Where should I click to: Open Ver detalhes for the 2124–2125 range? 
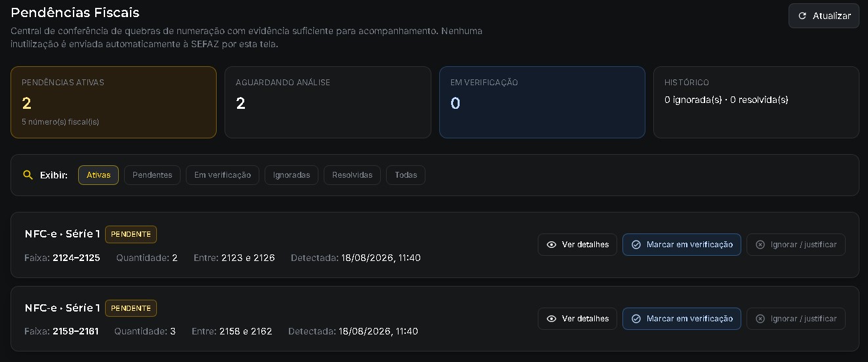(x=577, y=245)
